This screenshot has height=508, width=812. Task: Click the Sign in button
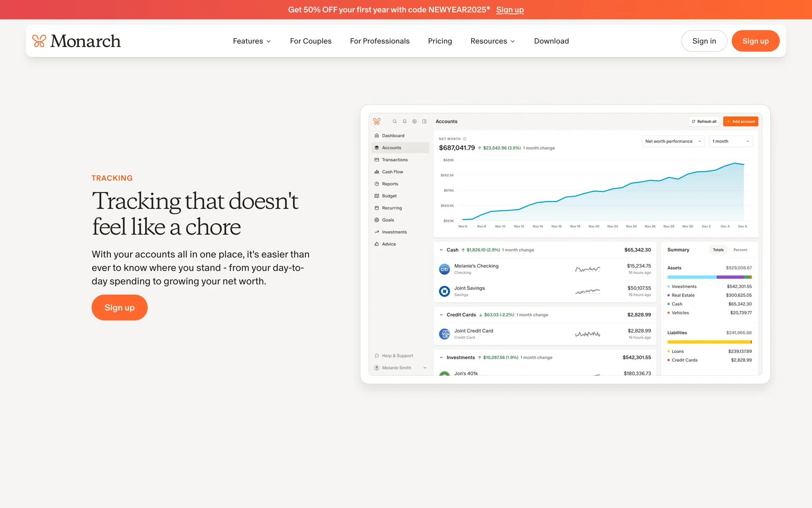pos(704,41)
